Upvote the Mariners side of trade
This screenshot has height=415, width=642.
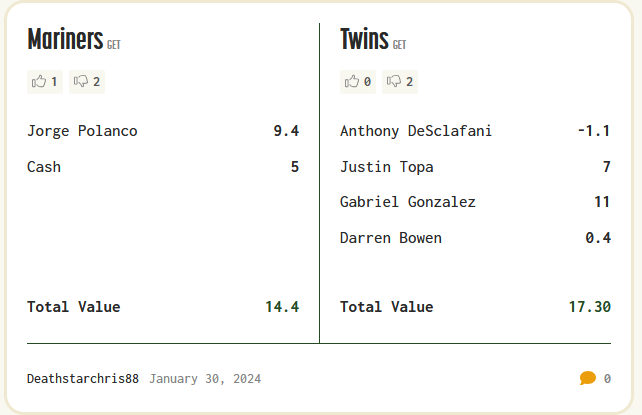pos(45,81)
